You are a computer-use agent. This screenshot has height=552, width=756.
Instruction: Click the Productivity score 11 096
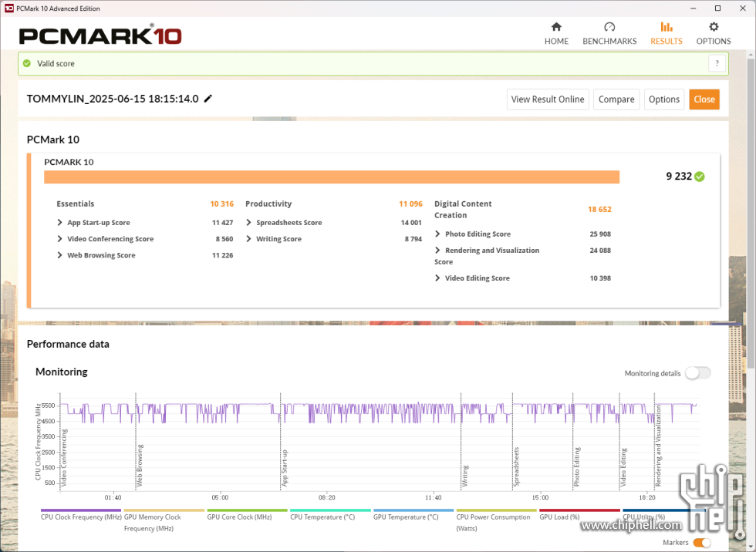coord(410,204)
